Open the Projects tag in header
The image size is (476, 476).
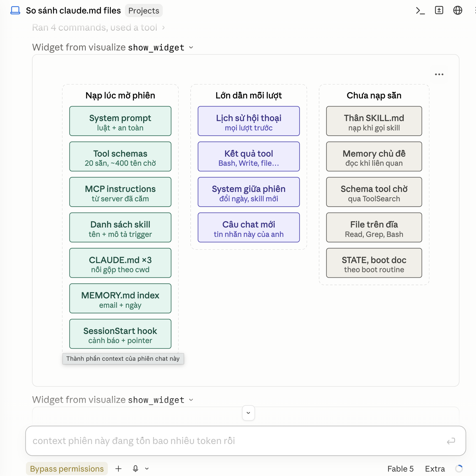point(144,10)
